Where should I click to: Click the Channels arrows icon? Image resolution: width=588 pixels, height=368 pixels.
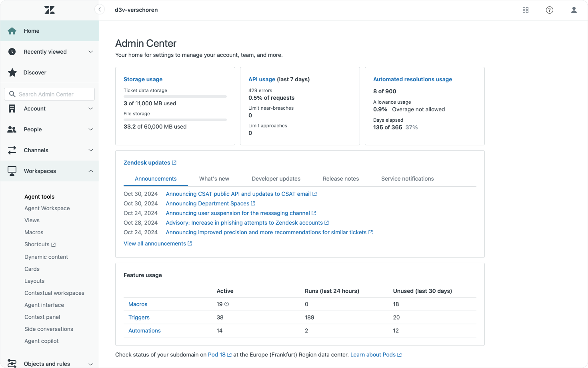(12, 150)
